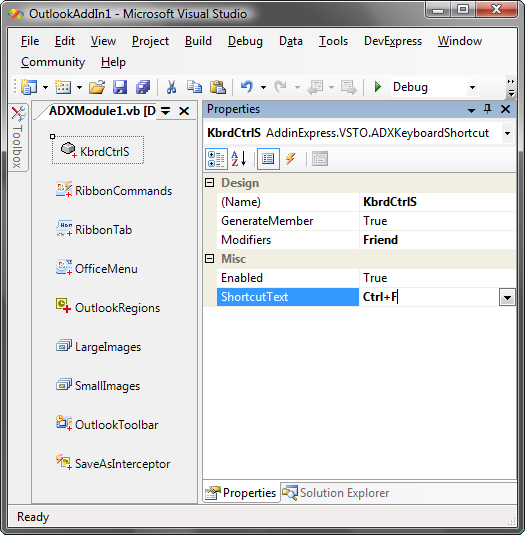Open the View menu
This screenshot has width=525, height=535.
pyautogui.click(x=103, y=41)
